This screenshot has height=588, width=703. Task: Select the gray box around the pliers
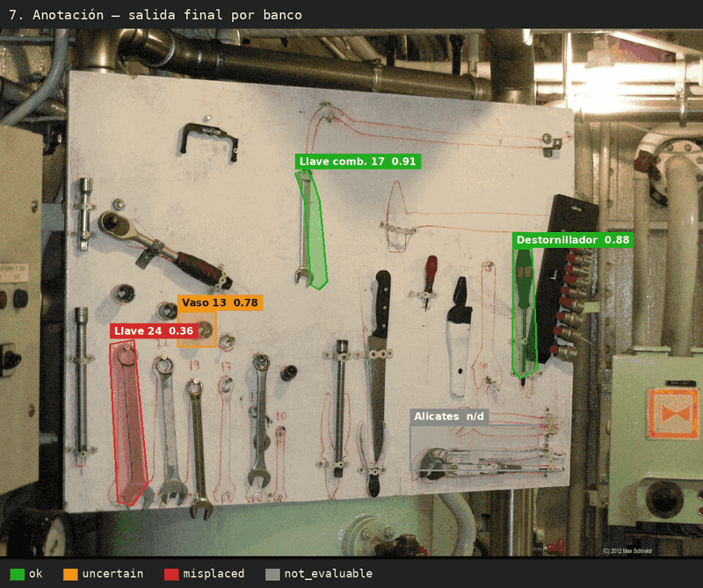tap(475, 447)
